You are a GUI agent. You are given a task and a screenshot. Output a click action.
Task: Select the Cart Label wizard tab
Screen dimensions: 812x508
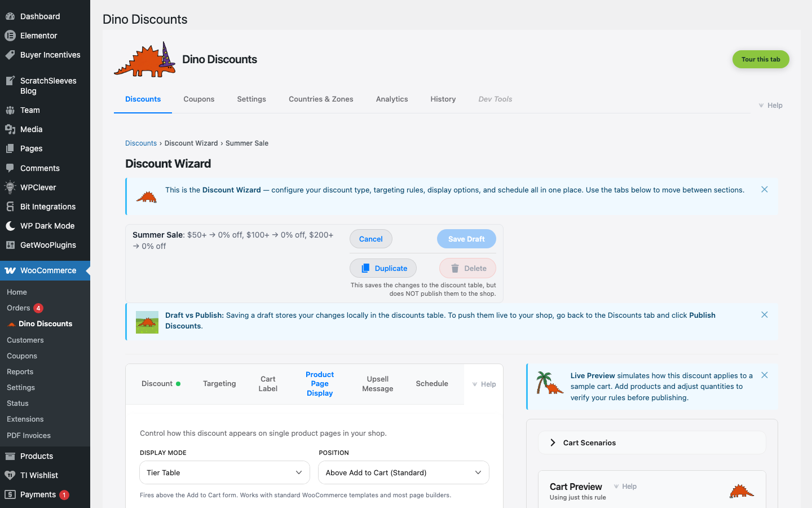[268, 384]
